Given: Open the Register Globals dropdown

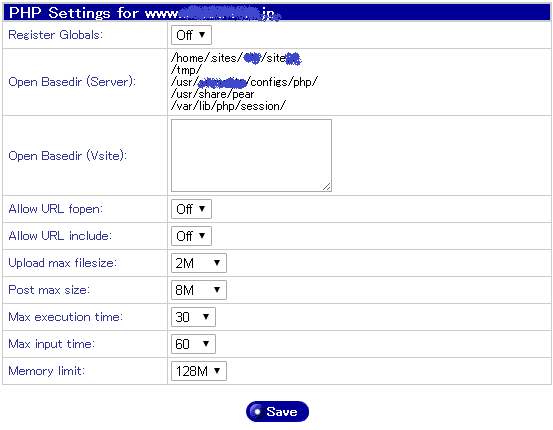Looking at the screenshot, I should point(191,35).
